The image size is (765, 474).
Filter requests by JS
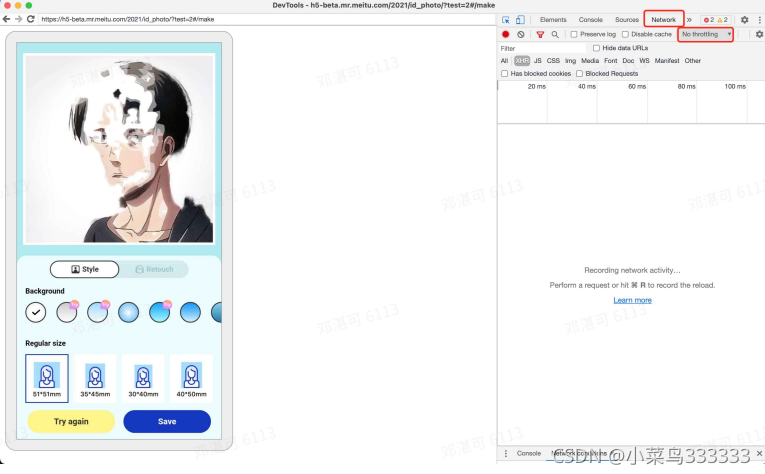(x=538, y=60)
